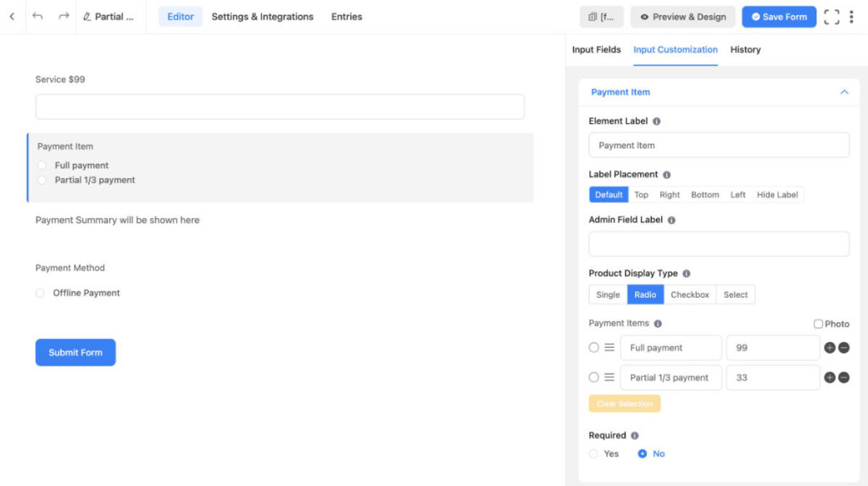The width and height of the screenshot is (868, 486).
Task: Open the three-dot more options menu
Action: point(851,17)
